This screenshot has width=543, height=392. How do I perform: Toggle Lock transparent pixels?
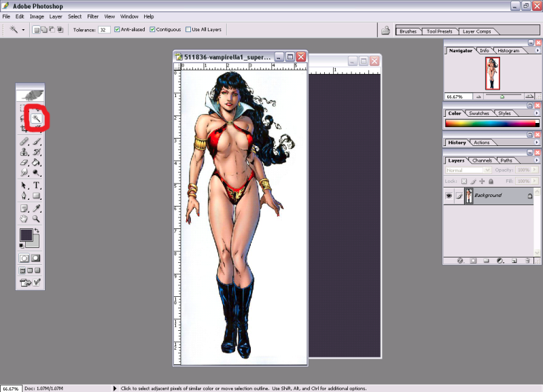click(x=464, y=181)
